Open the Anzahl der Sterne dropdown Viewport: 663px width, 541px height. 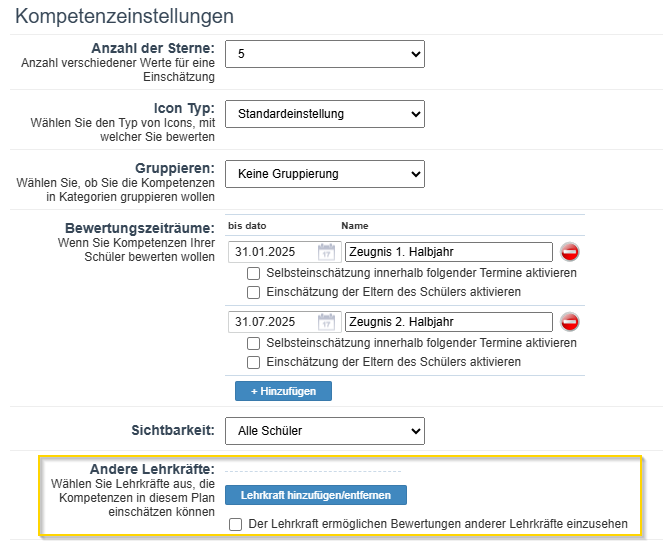[324, 53]
